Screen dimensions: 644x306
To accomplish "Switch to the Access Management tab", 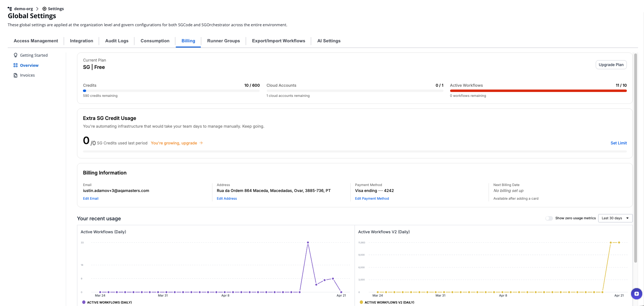I will 36,41.
